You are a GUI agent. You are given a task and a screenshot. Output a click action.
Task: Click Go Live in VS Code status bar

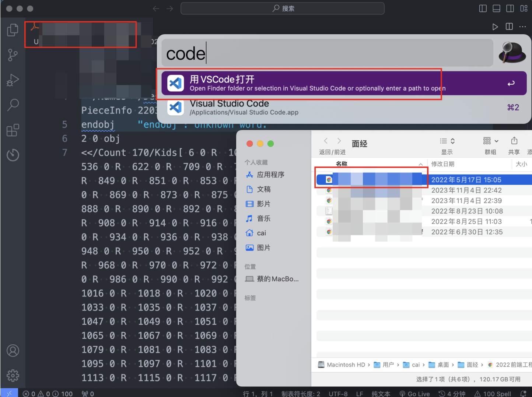[x=414, y=394]
